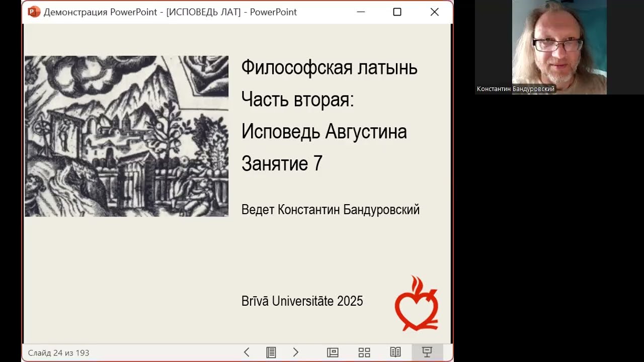644x362 pixels.
Task: Start Slide Show view icon
Action: point(427,352)
